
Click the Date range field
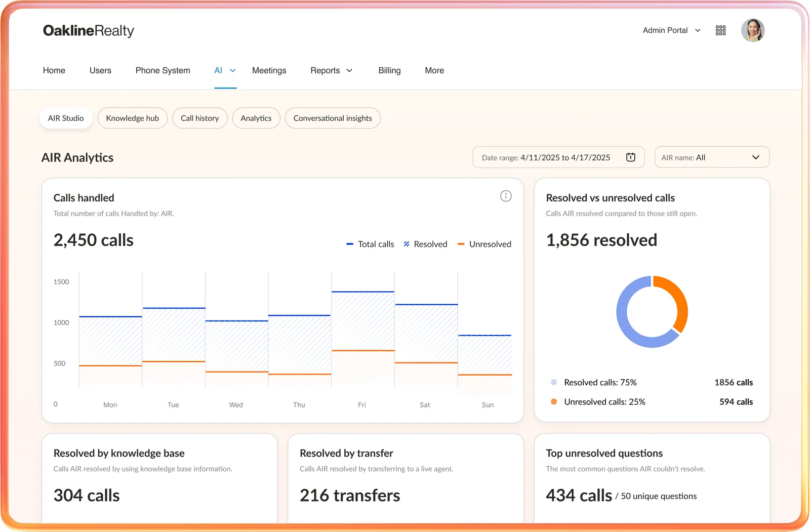558,157
